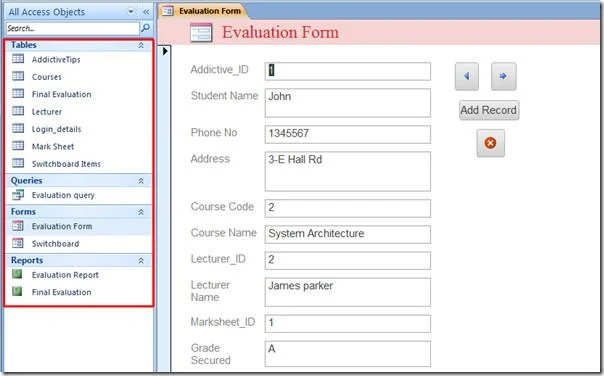
Task: Click the Course Name label
Action: pos(223,233)
